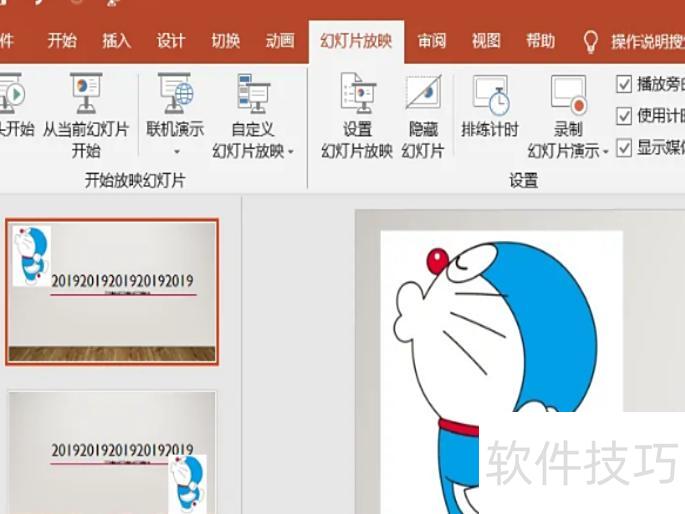685x514 pixels.
Task: Open 设置幻灯片放映 dialog icon
Action: [x=358, y=93]
